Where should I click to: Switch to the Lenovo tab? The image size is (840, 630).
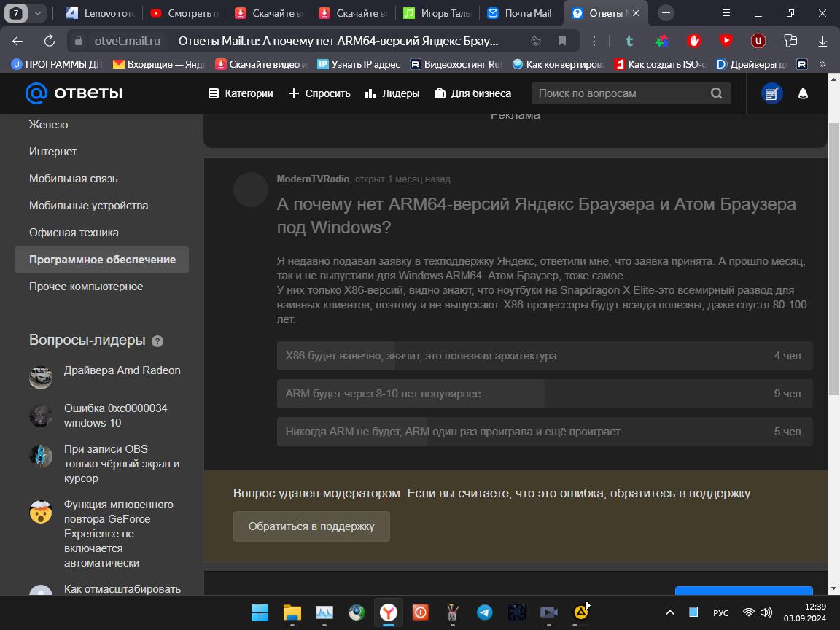tap(102, 13)
